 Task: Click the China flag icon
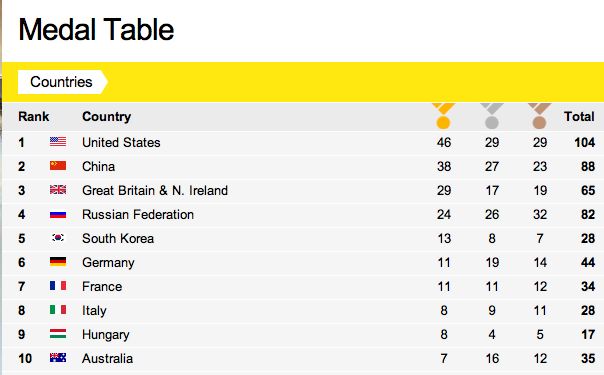click(x=58, y=166)
